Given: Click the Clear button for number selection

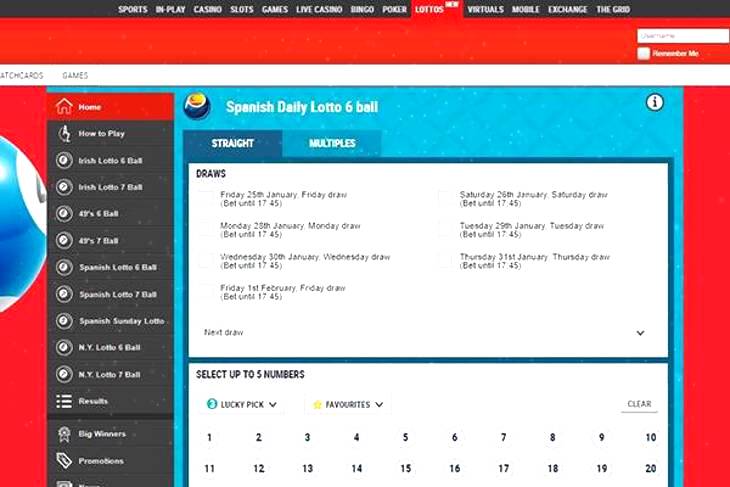Looking at the screenshot, I should pos(639,404).
